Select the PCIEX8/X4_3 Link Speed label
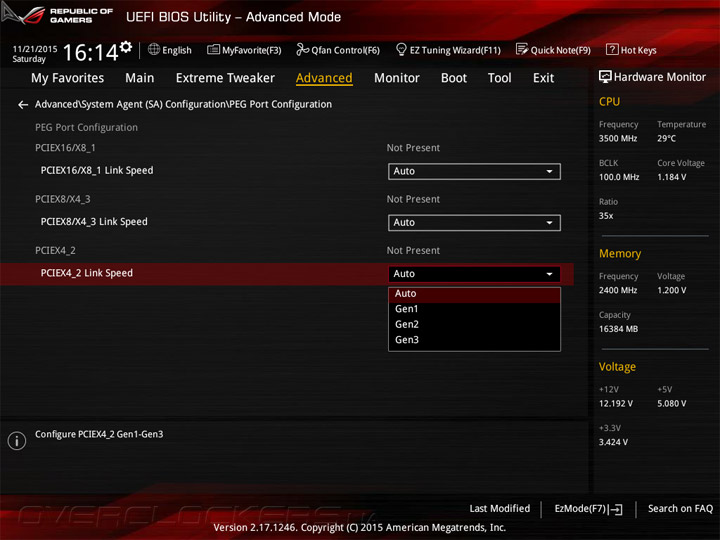 pyautogui.click(x=94, y=222)
